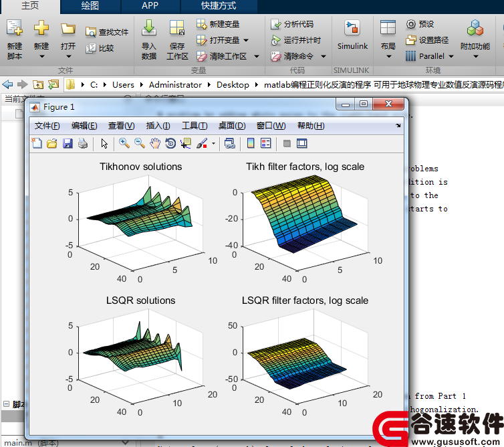The width and height of the screenshot is (504, 447).
Task: Click Compare (比较) files
Action: pos(100,48)
